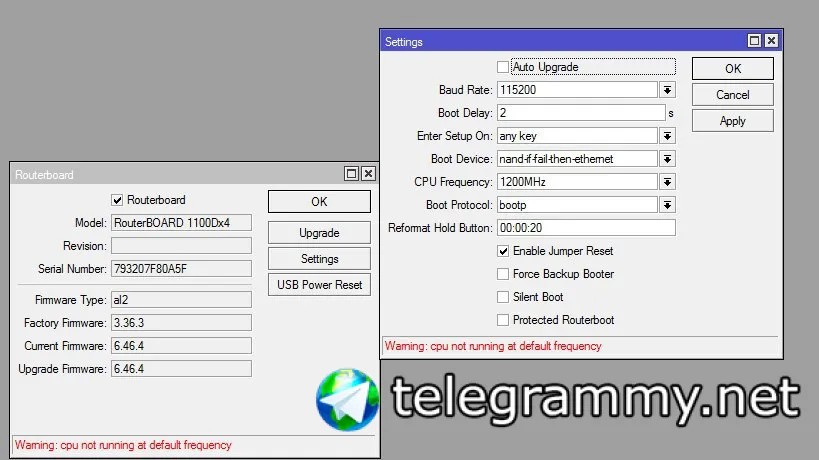
Task: Click the Serial Number field
Action: pyautogui.click(x=181, y=269)
